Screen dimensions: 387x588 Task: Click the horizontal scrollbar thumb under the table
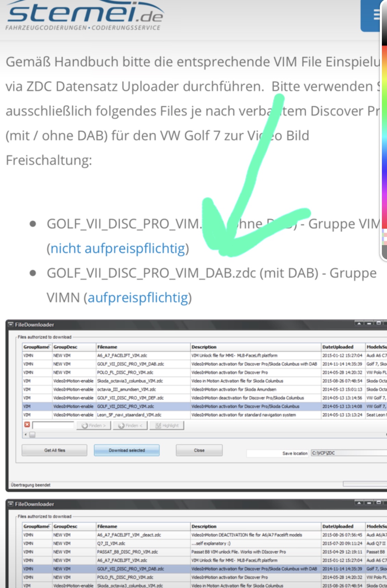[x=32, y=435]
